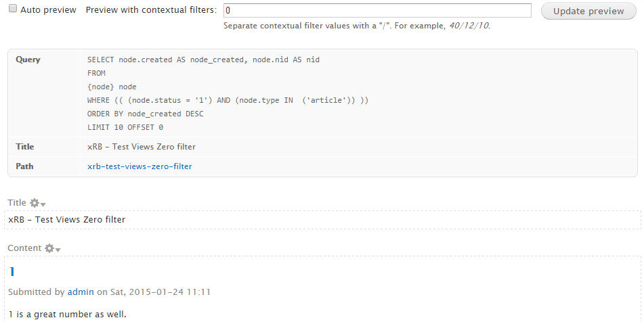Click the Path row label
644x322 pixels.
(24, 166)
